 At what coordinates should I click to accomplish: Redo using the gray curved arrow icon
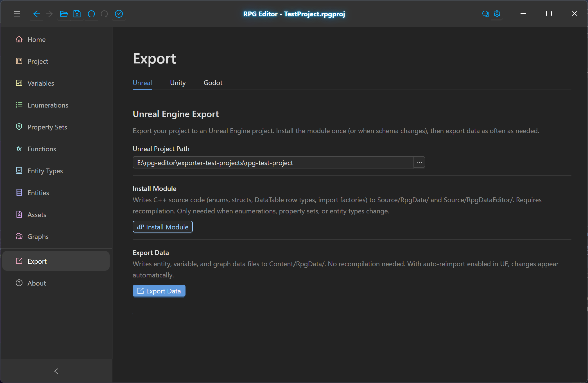pos(104,14)
